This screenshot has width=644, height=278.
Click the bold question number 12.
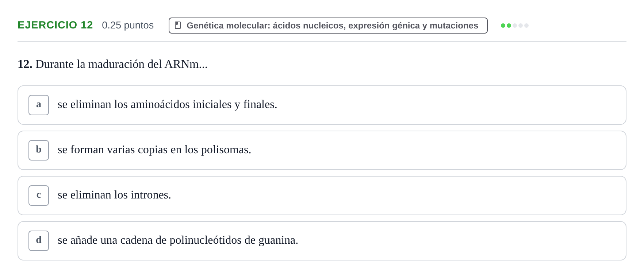pyautogui.click(x=25, y=64)
